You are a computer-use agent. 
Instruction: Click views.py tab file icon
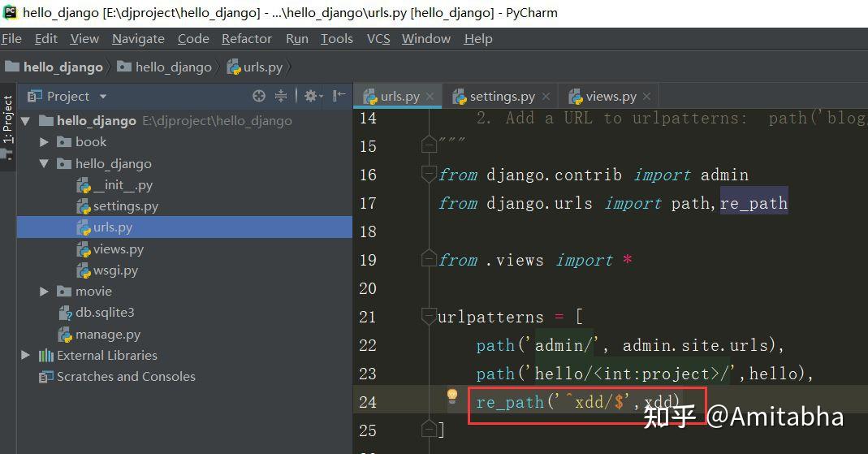coord(576,97)
